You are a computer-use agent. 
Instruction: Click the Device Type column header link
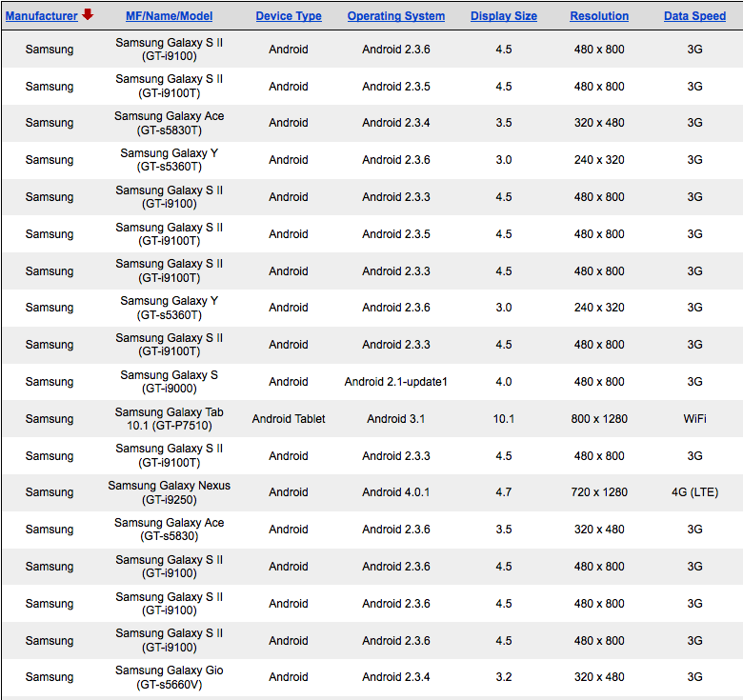click(289, 16)
